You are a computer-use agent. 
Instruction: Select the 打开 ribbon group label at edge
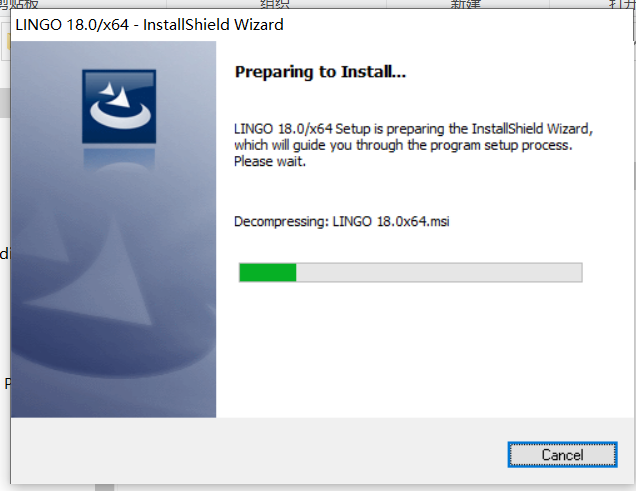[622, 4]
